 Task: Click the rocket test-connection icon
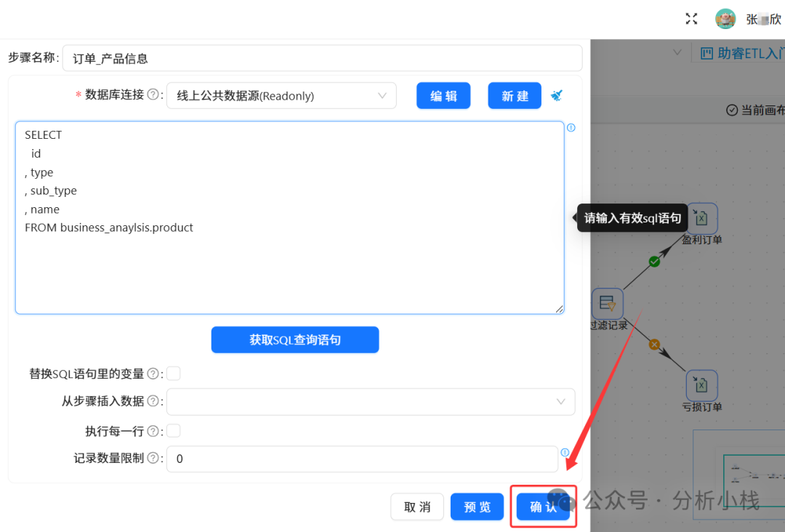click(x=557, y=95)
